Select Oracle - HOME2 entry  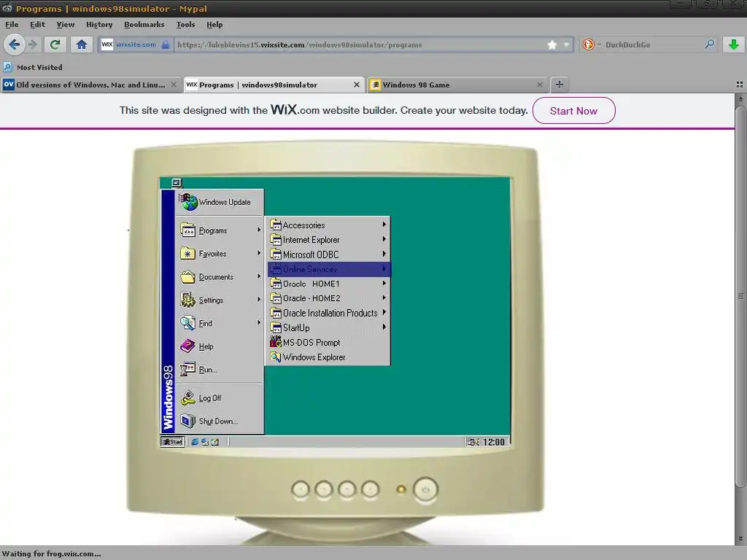pos(329,298)
